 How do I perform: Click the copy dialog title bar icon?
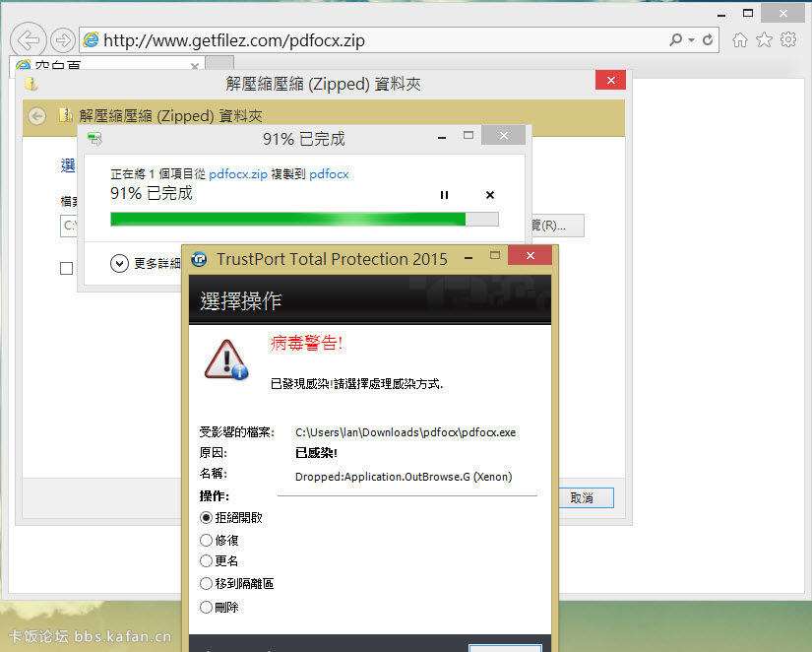(94, 139)
